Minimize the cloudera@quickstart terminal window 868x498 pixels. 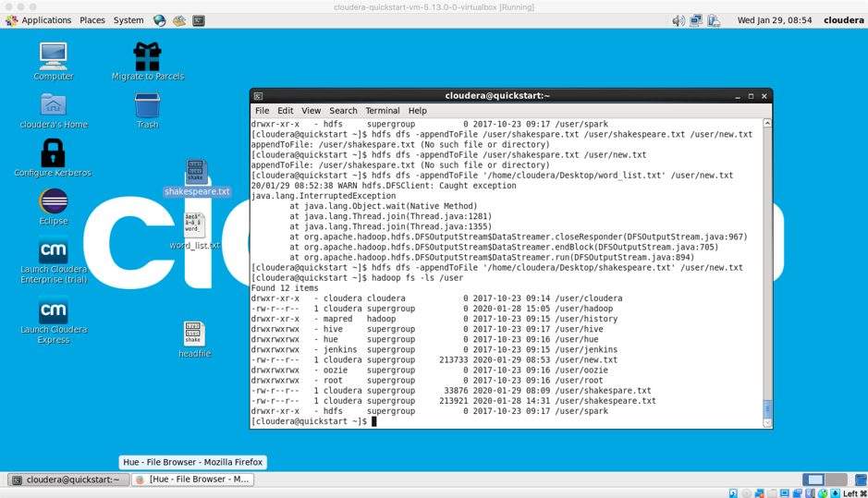(x=738, y=96)
